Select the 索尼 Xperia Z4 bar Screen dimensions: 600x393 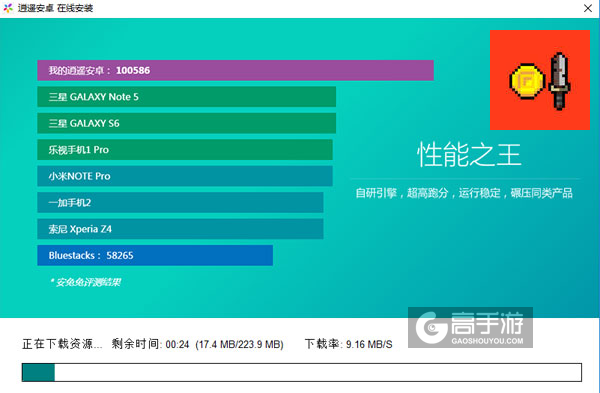click(180, 229)
